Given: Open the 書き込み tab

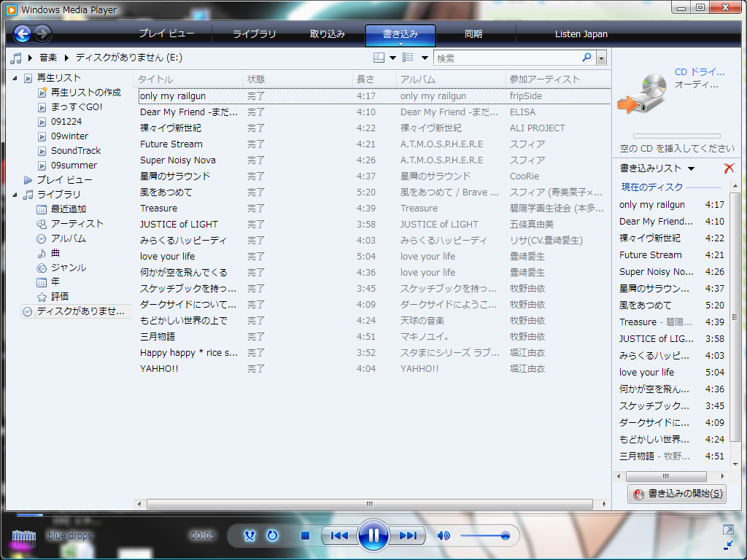Looking at the screenshot, I should click(x=400, y=35).
